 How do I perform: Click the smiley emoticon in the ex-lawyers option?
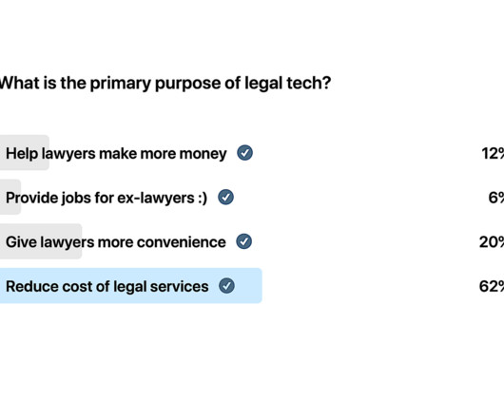[x=203, y=198]
